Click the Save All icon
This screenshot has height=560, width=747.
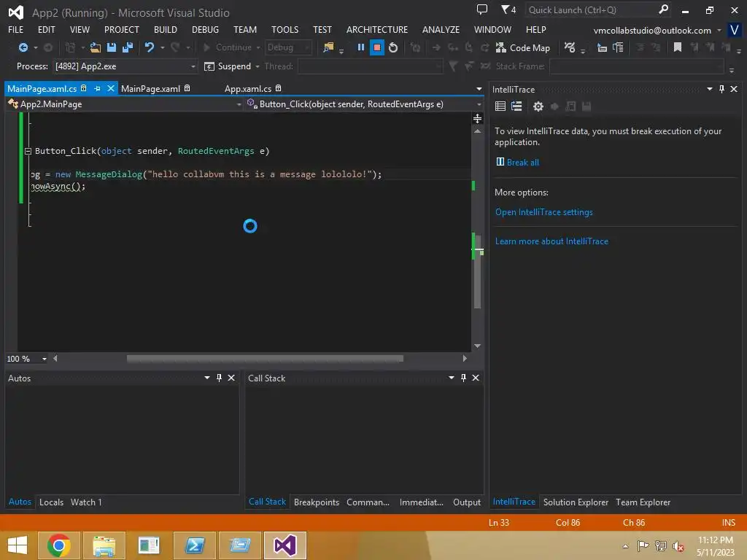(127, 47)
